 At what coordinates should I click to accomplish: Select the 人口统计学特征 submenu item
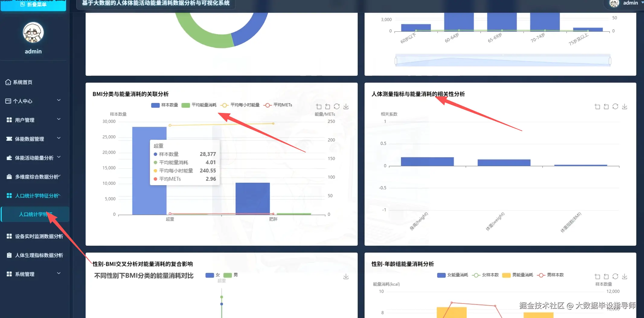pos(35,214)
